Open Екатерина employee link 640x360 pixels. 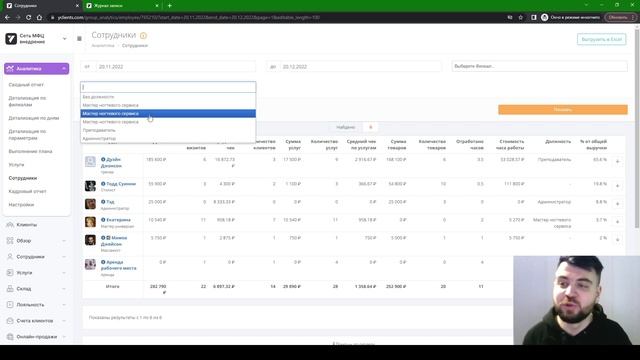[x=118, y=220]
